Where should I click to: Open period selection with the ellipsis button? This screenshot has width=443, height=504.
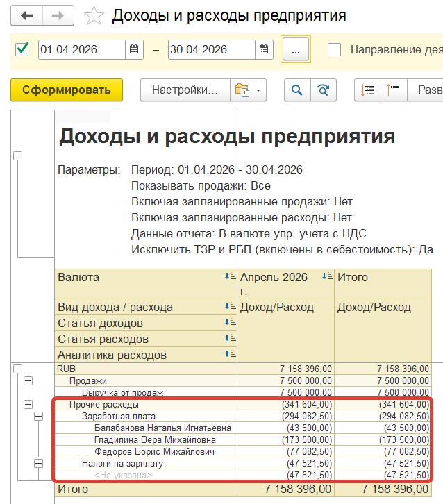(295, 49)
